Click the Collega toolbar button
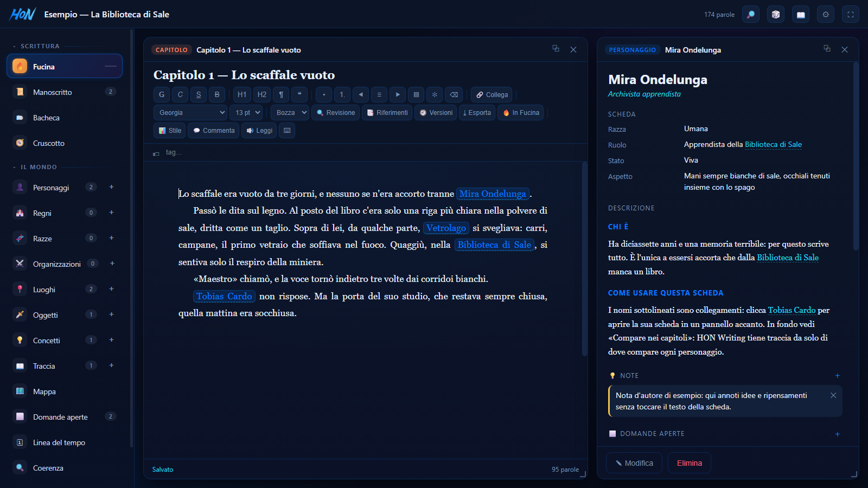 (x=492, y=94)
